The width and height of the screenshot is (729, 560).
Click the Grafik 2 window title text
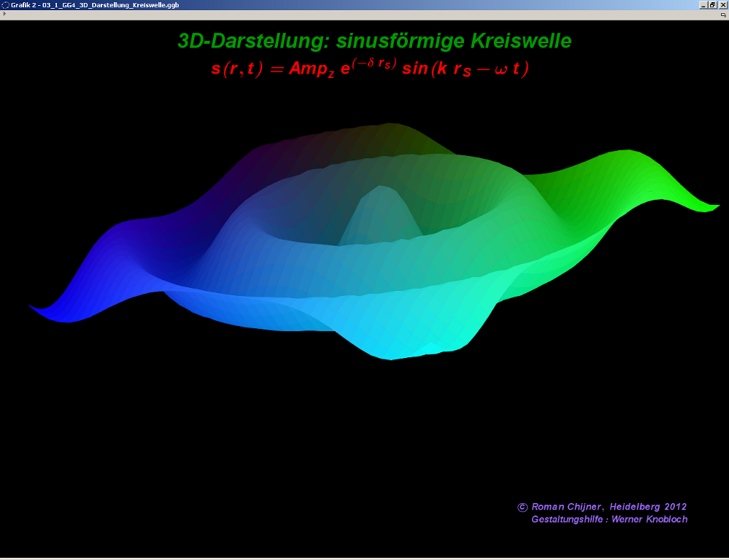pyautogui.click(x=95, y=4)
